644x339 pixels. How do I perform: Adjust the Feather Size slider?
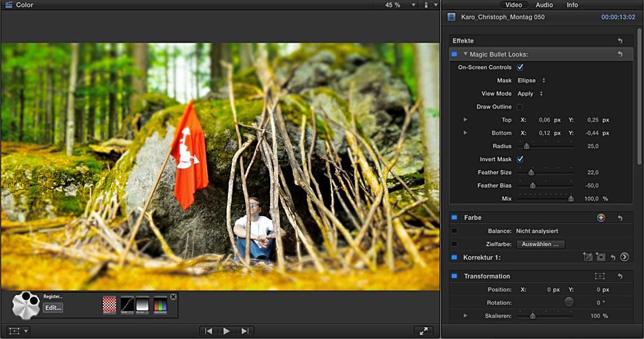coord(531,173)
